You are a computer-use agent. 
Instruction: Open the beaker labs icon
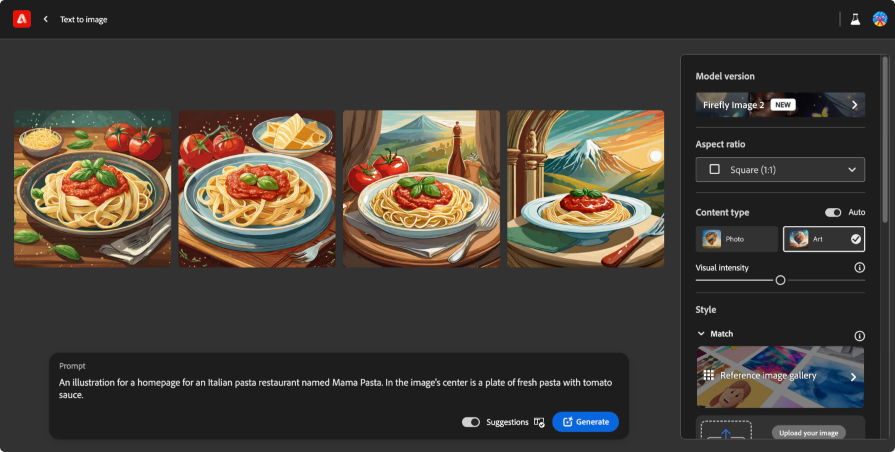pyautogui.click(x=855, y=19)
